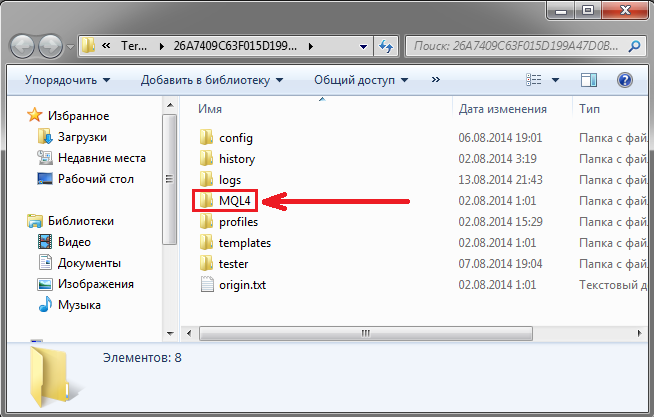
Task: Toggle the preview pane button
Action: tap(589, 80)
